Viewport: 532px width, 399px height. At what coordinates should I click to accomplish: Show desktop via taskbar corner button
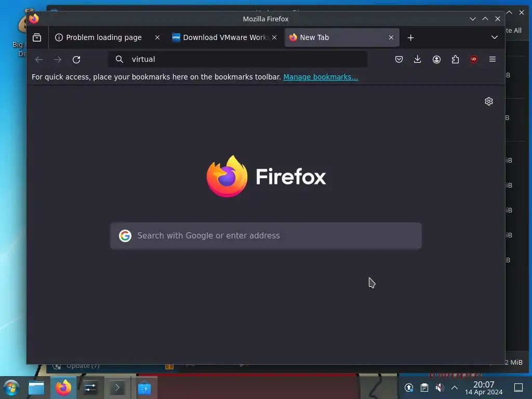pyautogui.click(x=518, y=388)
